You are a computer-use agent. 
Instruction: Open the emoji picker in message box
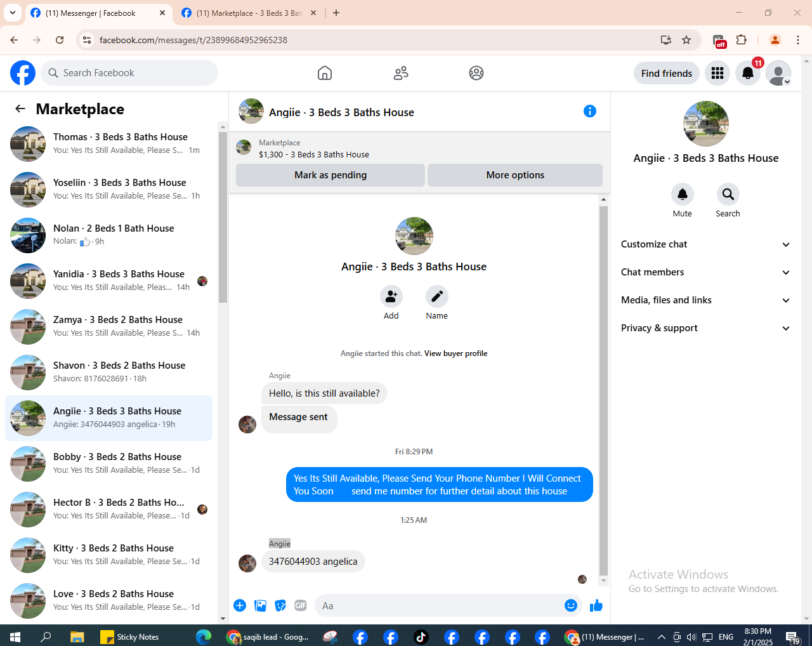point(571,605)
